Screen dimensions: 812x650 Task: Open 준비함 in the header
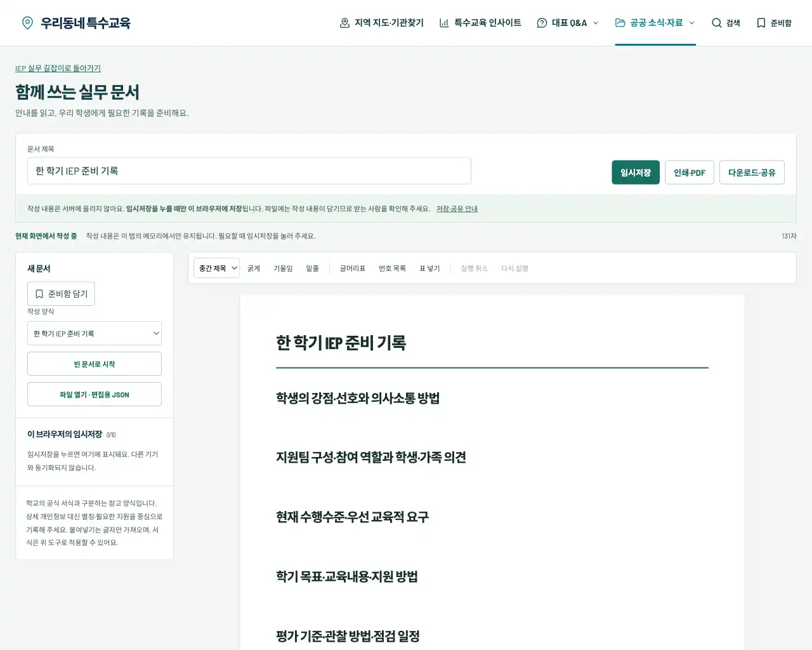(774, 23)
